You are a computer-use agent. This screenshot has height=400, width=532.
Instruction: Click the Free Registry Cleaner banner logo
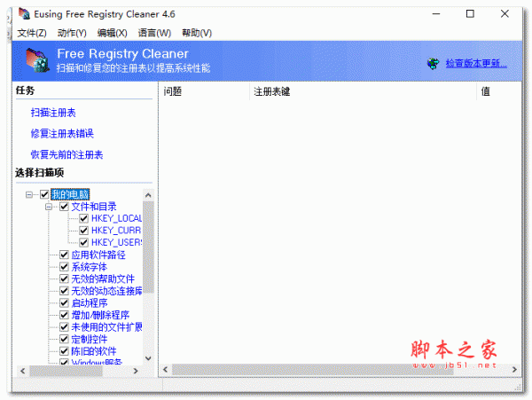click(x=37, y=60)
